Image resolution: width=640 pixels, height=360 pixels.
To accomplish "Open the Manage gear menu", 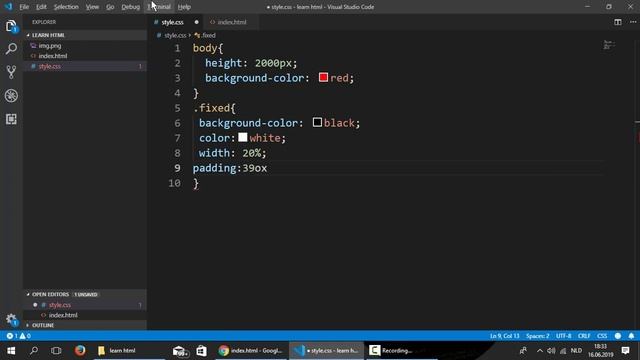I will point(11,319).
